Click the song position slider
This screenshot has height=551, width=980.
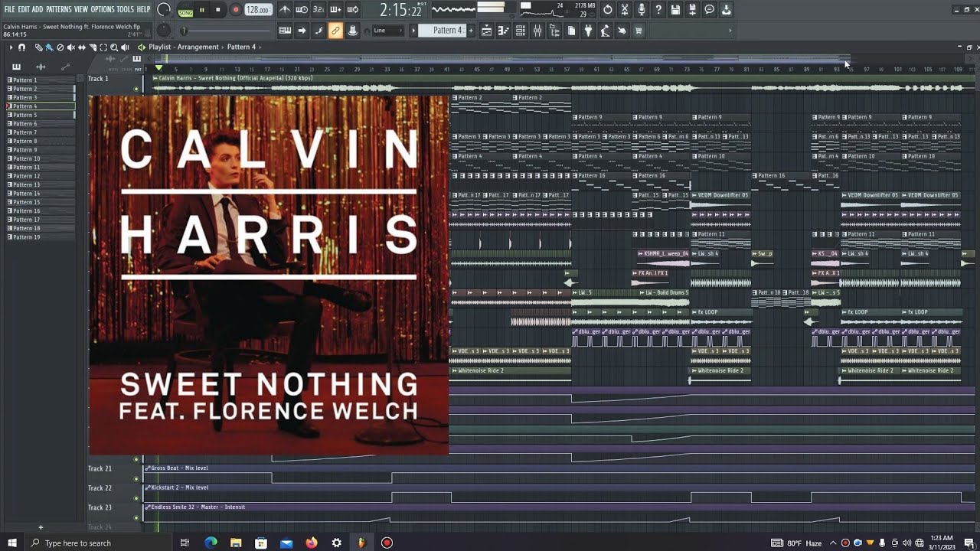click(225, 31)
